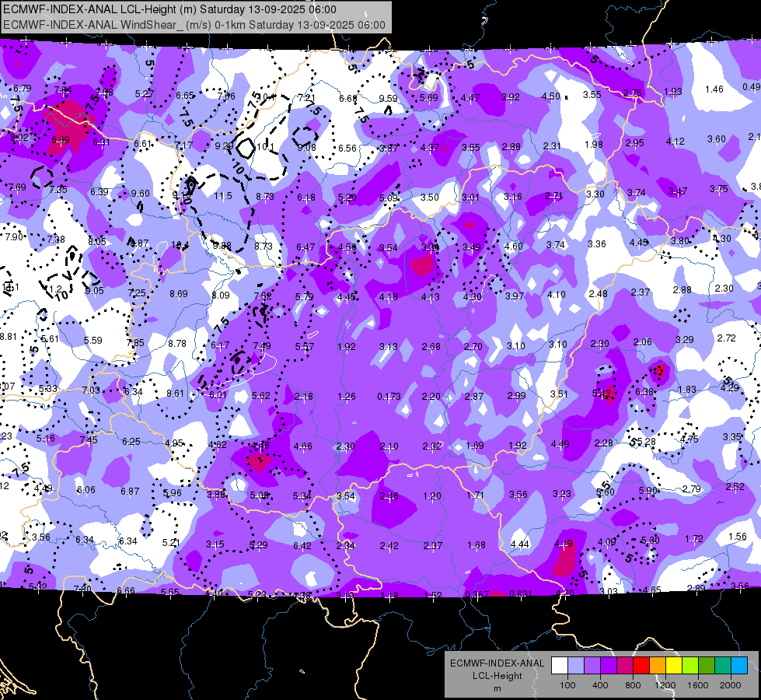
Task: Click the wind shear value 9.05
Action: (94, 290)
